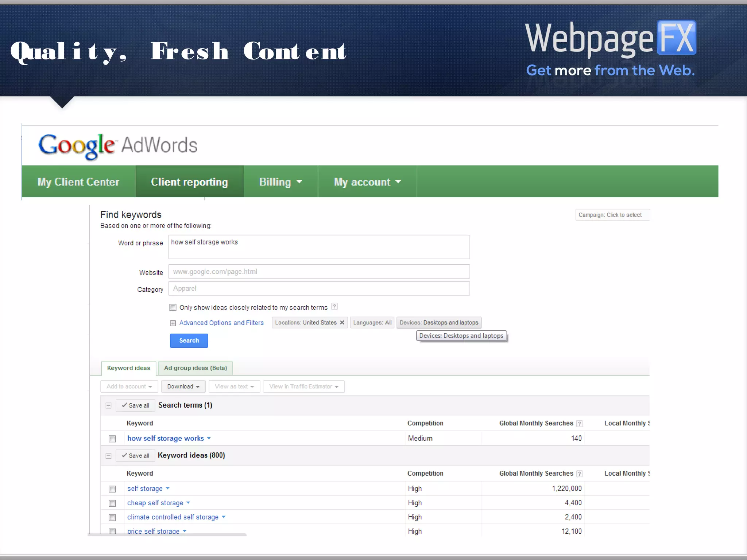Check the 'how self storage works' keyword
The width and height of the screenshot is (747, 560).
tap(112, 439)
